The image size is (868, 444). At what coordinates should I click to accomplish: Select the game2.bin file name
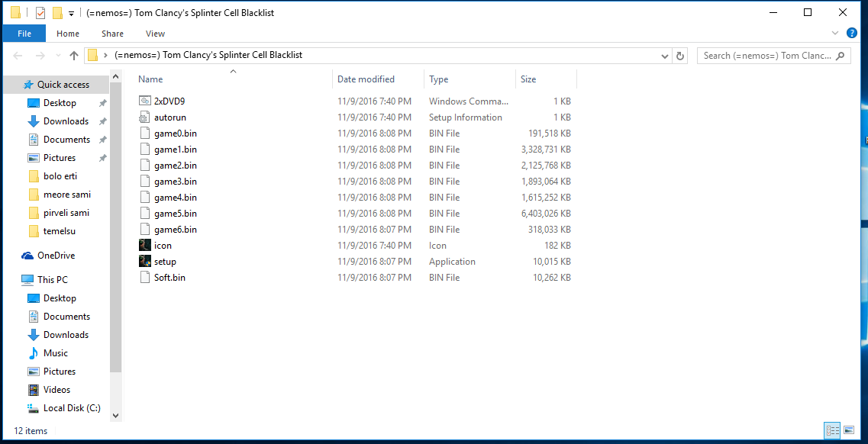[176, 166]
